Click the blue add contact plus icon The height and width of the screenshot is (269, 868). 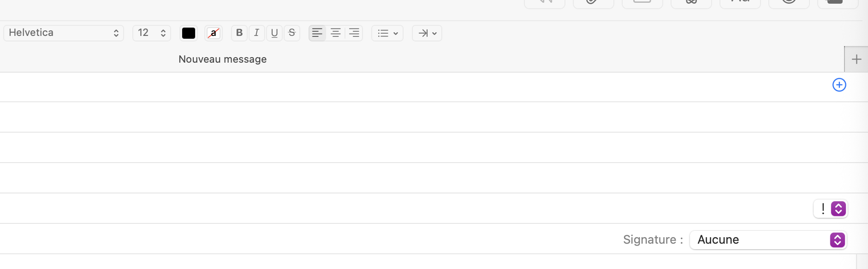[839, 85]
